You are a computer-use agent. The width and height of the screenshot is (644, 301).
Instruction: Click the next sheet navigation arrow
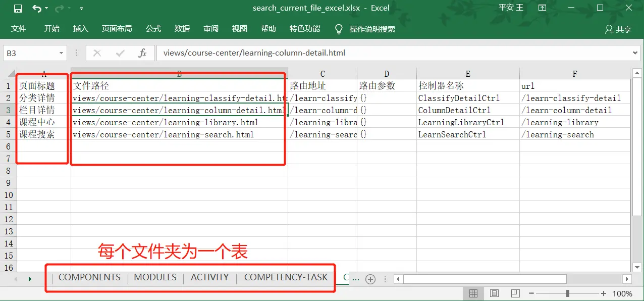pos(30,279)
